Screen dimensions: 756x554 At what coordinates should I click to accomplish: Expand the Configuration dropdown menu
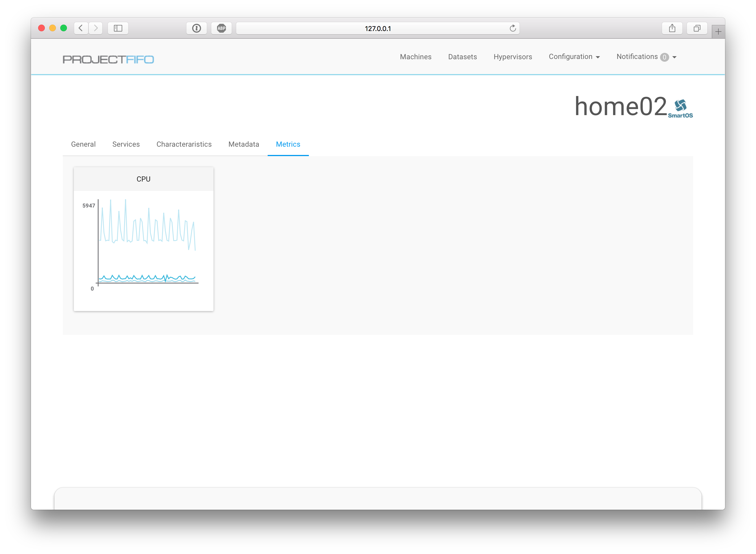(x=574, y=57)
